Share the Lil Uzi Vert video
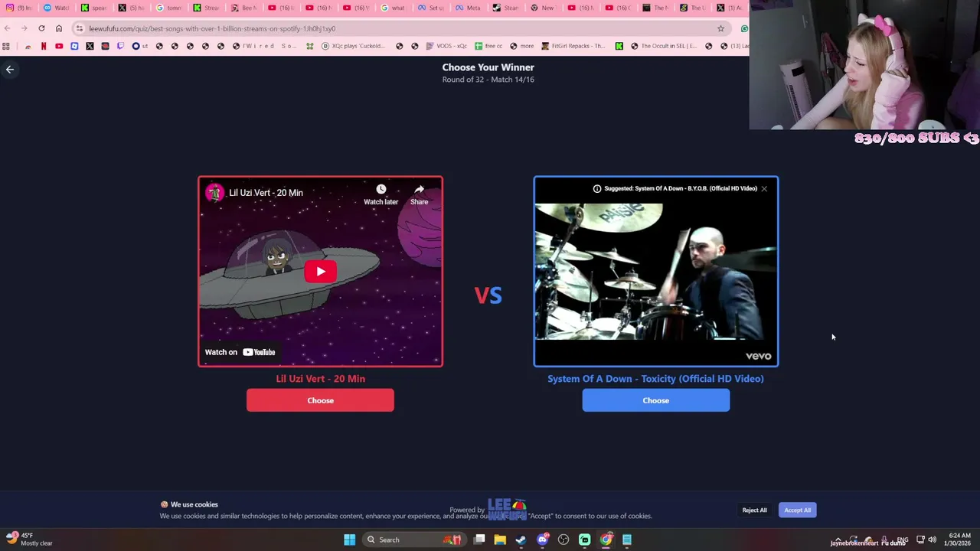The height and width of the screenshot is (551, 980). click(419, 194)
